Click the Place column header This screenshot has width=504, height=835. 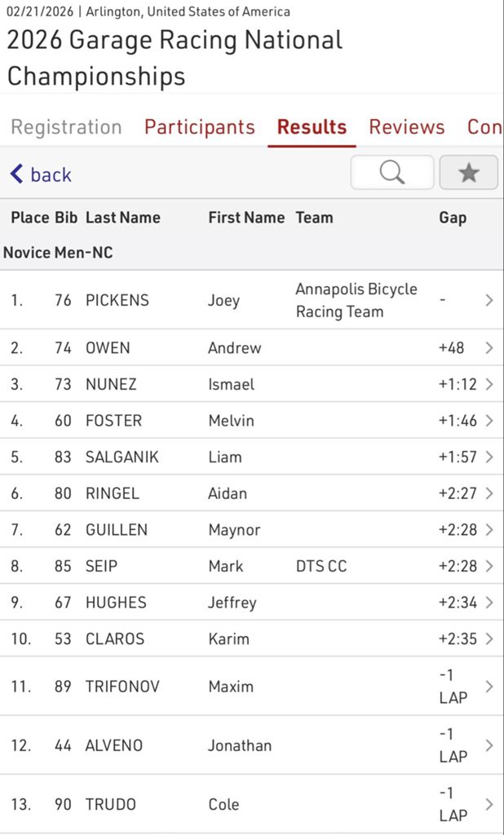29,218
